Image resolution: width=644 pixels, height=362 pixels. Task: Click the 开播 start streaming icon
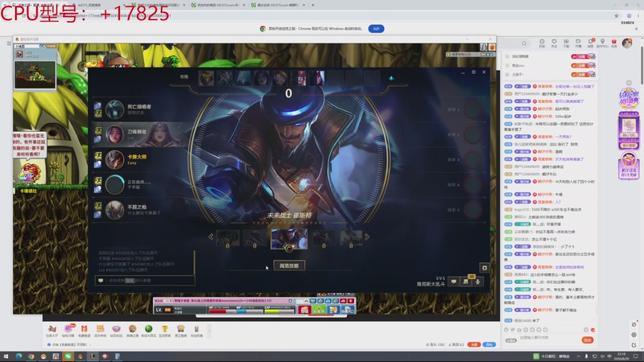pyautogui.click(x=578, y=43)
